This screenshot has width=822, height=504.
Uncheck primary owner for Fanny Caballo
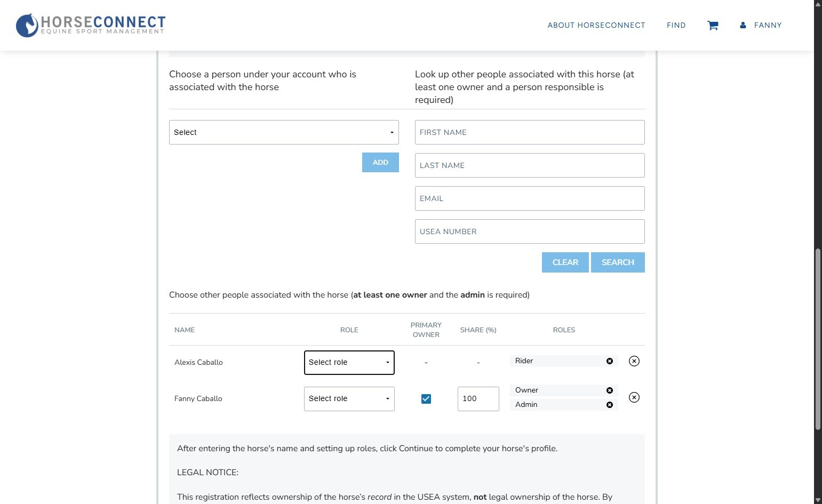point(426,399)
